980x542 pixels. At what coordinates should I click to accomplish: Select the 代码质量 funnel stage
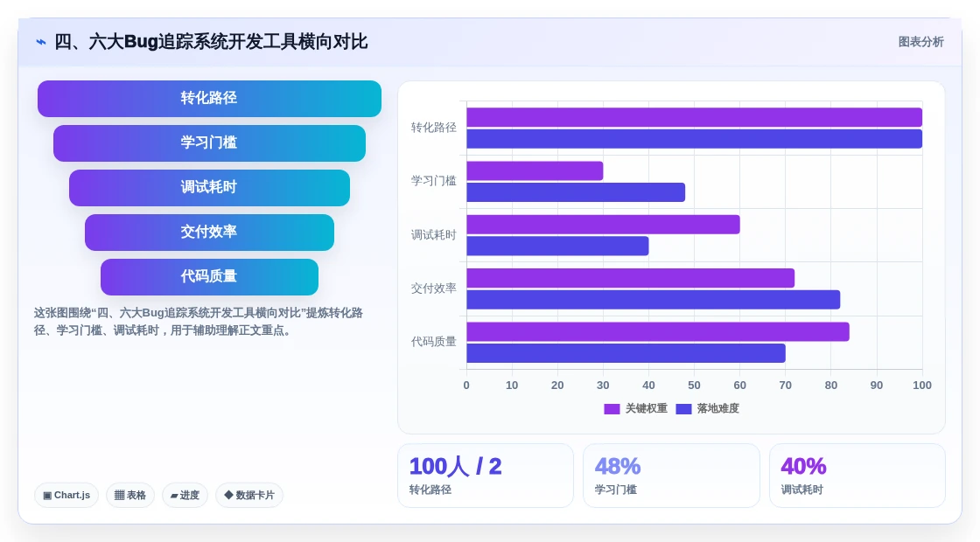(209, 276)
